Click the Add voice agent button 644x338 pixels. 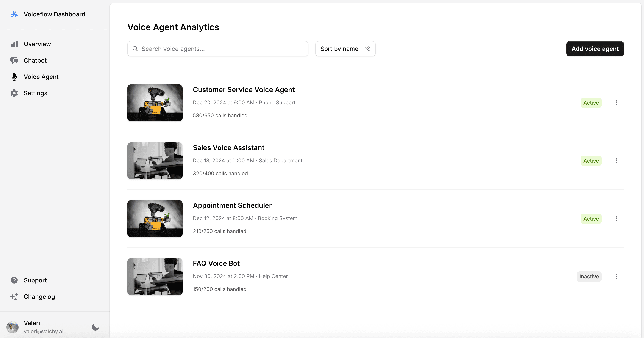click(595, 49)
